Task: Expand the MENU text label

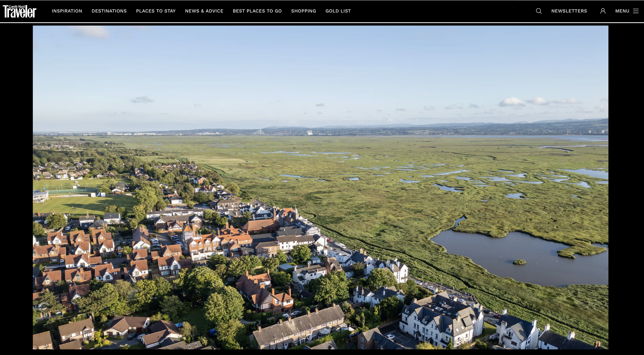Action: coord(622,11)
